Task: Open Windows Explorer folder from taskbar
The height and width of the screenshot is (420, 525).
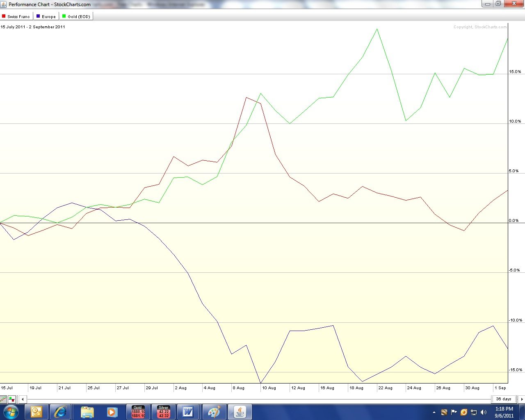Action: click(87, 412)
